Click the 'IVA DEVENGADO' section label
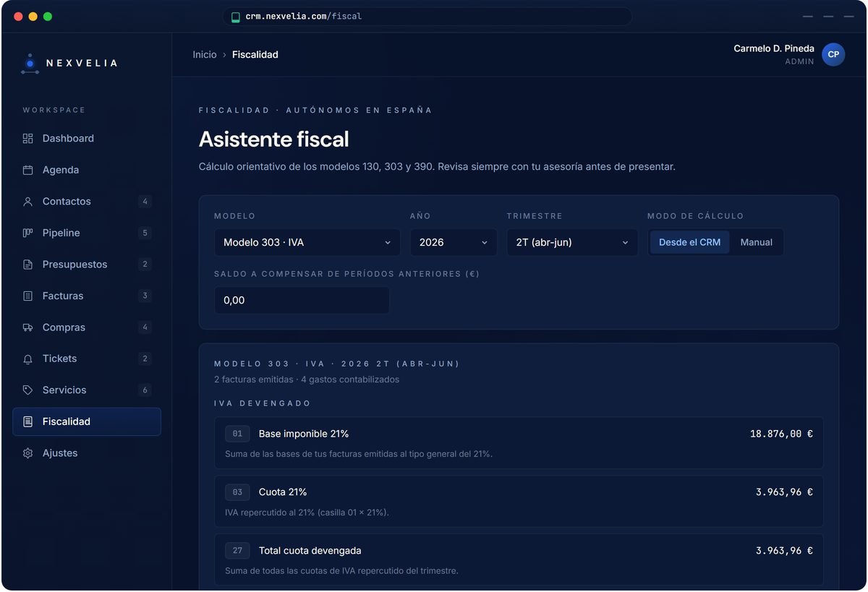This screenshot has width=868, height=592. pyautogui.click(x=263, y=403)
